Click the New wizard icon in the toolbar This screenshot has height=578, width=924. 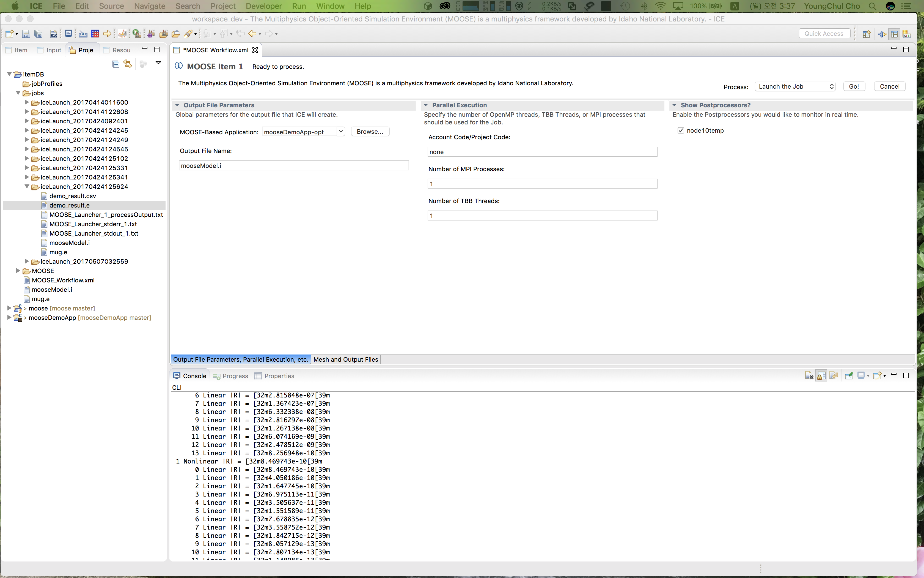point(10,34)
